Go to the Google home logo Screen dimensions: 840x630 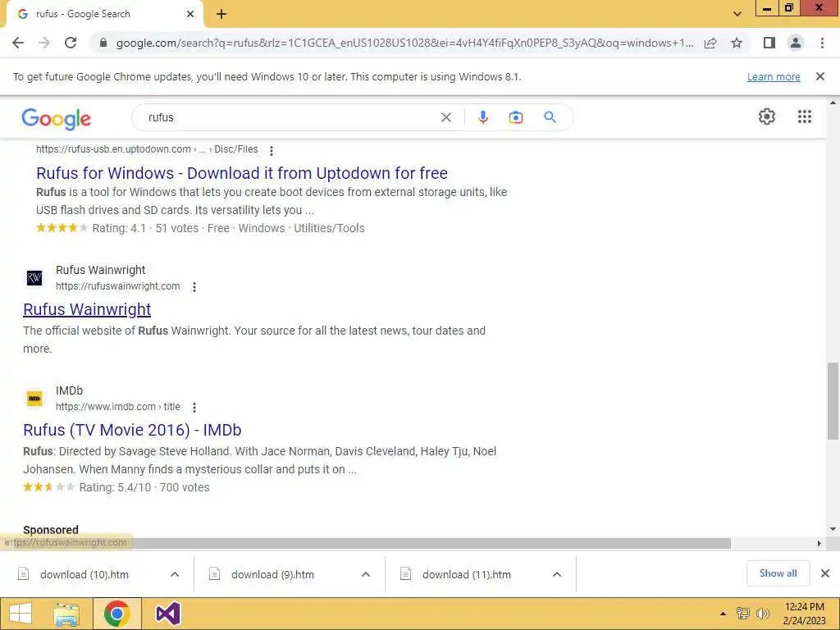57,118
